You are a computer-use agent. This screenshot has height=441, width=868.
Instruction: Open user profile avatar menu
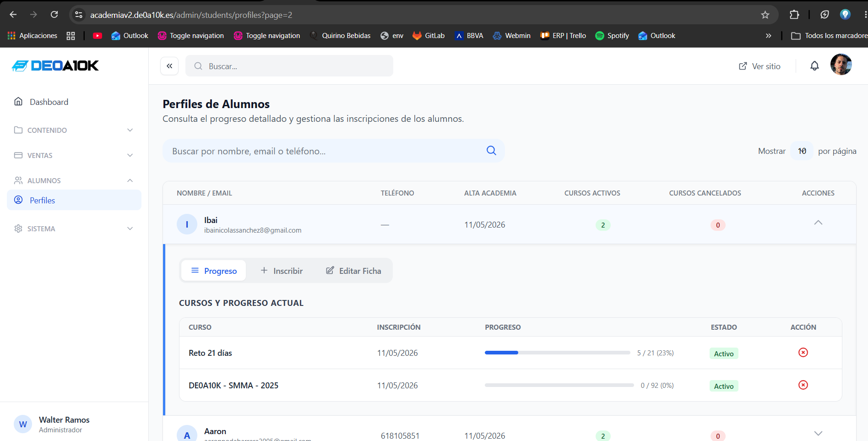(x=841, y=65)
